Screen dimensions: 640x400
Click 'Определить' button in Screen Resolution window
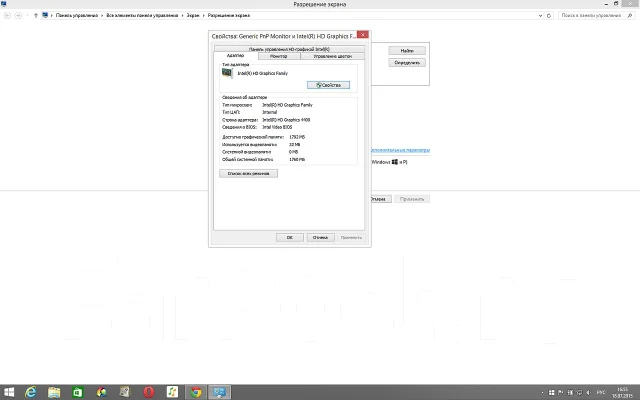[x=407, y=63]
